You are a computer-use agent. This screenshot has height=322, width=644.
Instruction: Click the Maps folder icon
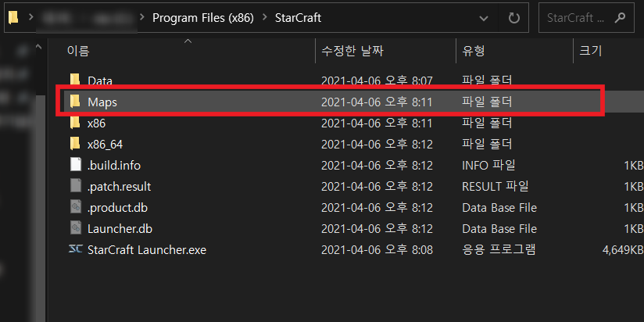tap(75, 102)
